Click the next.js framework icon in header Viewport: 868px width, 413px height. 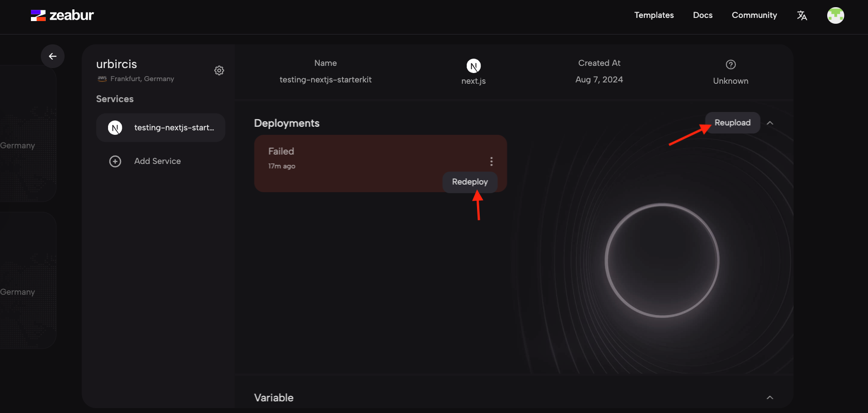tap(473, 66)
